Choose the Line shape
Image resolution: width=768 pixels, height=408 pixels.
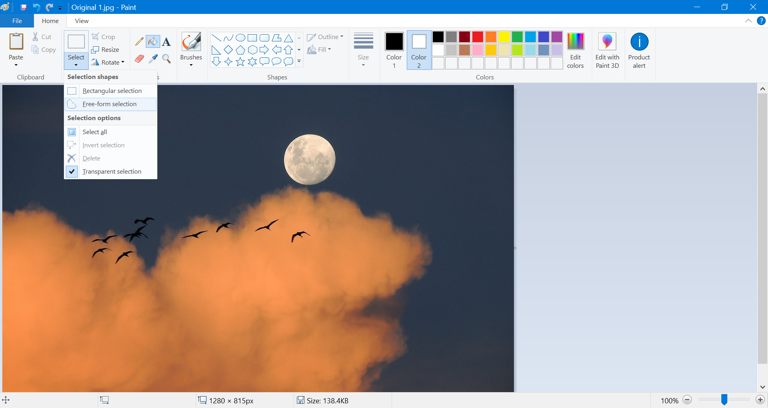pyautogui.click(x=216, y=38)
